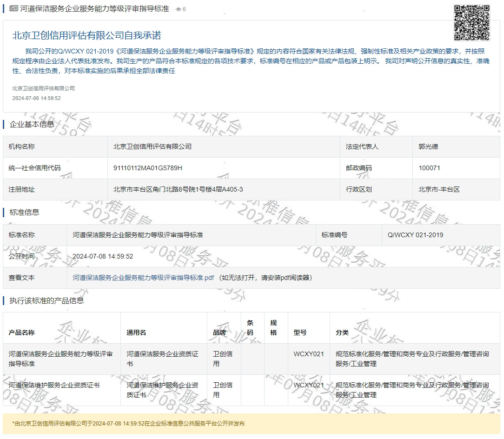
Task: Click the 行政区划 label cell
Action: 377,189
